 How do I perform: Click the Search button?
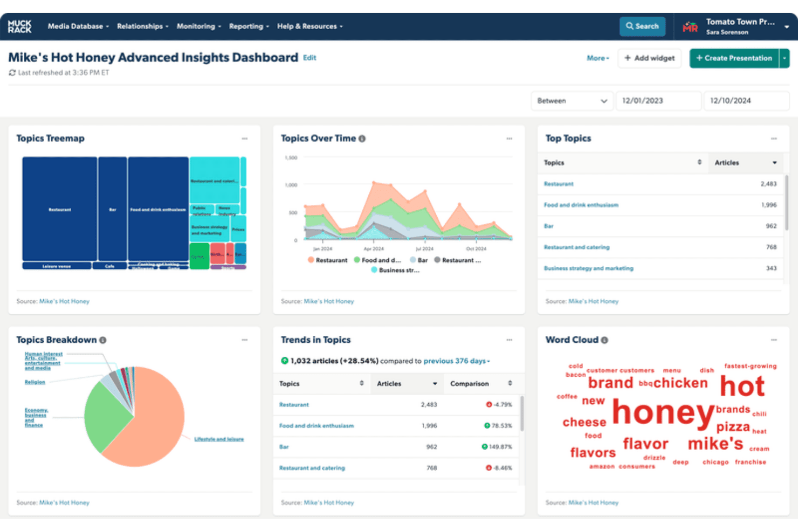point(642,26)
